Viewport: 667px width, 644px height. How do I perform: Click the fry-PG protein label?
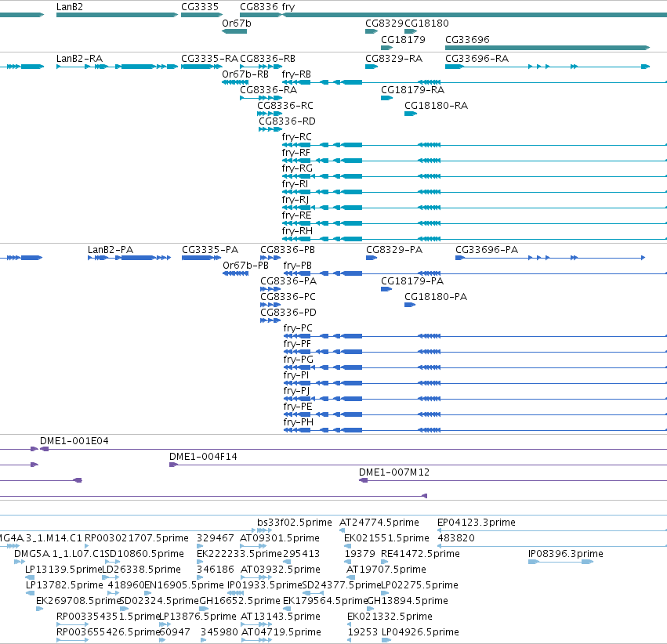298,360
